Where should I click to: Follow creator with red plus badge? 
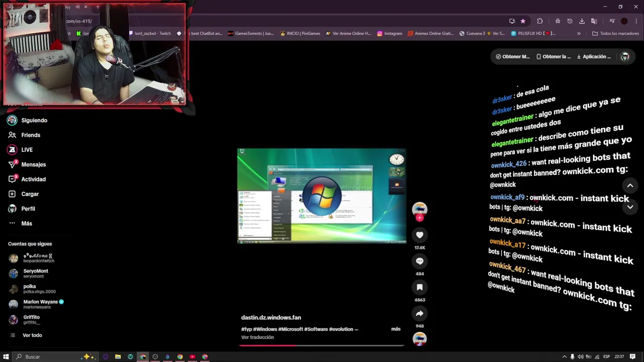[420, 218]
